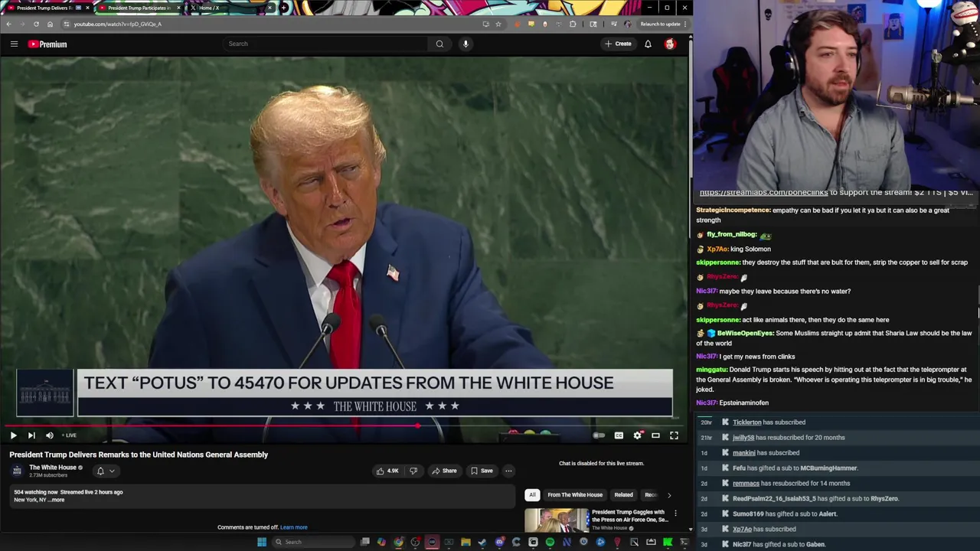Viewport: 980px width, 551px height.
Task: Click the magnifier search button
Action: [x=439, y=44]
